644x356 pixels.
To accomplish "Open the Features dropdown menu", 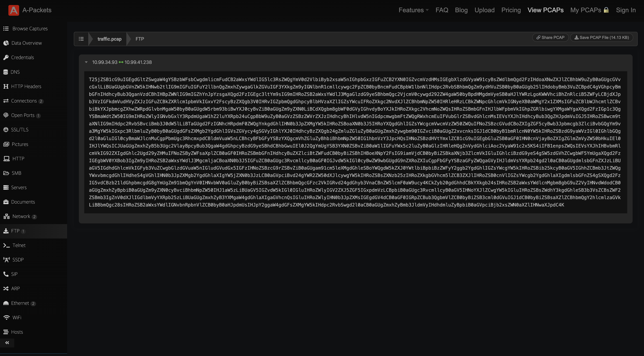I will pos(413,10).
